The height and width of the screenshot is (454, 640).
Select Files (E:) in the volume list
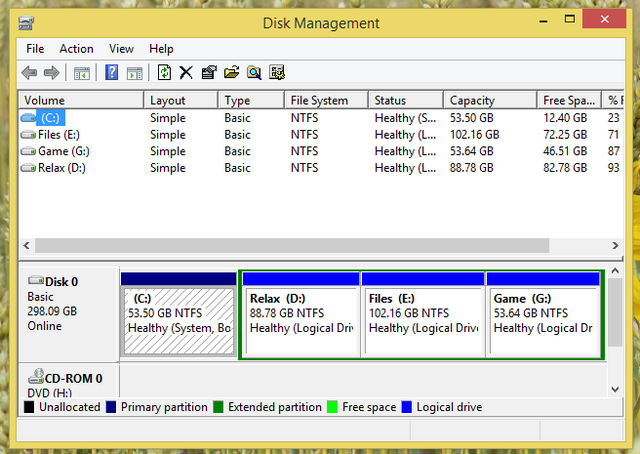(x=59, y=135)
